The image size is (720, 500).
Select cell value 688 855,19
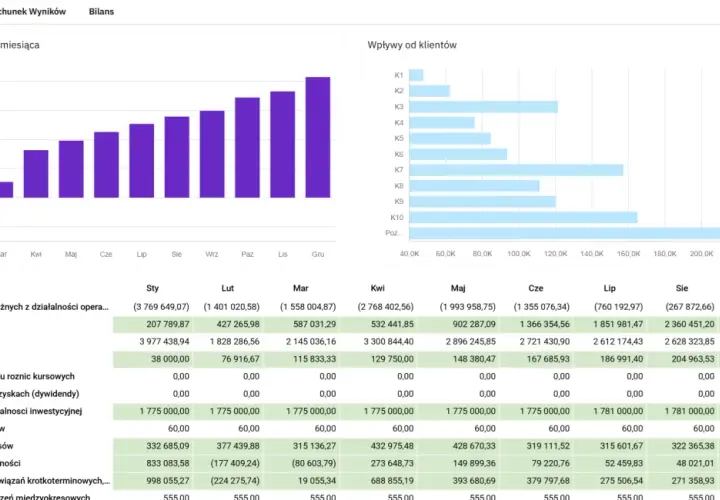tap(393, 481)
